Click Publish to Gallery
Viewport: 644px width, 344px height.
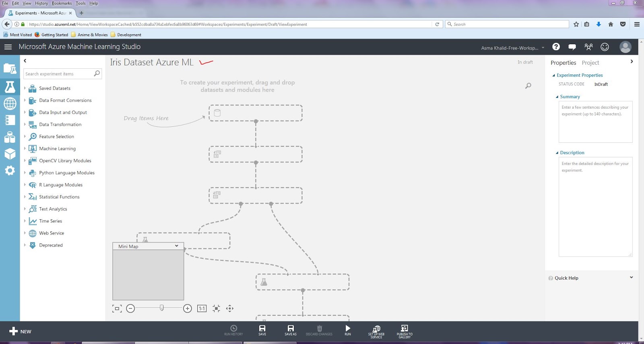(405, 332)
